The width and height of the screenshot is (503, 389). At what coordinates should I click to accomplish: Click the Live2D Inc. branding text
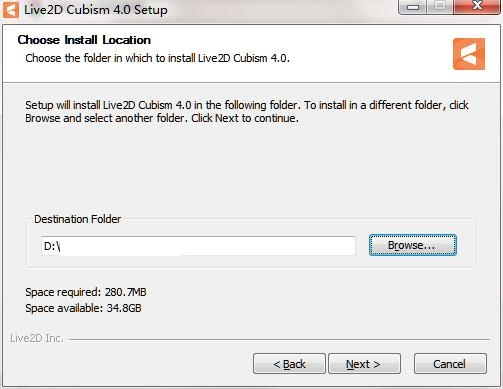pos(37,338)
